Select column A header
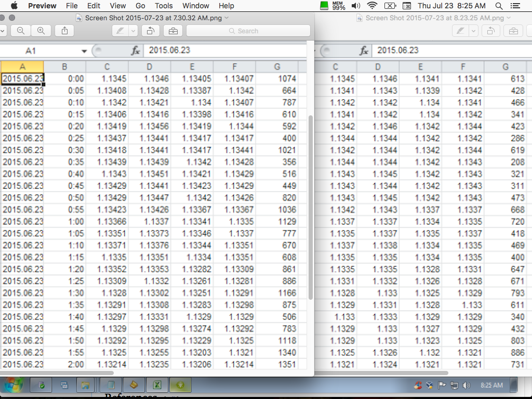 tap(22, 67)
